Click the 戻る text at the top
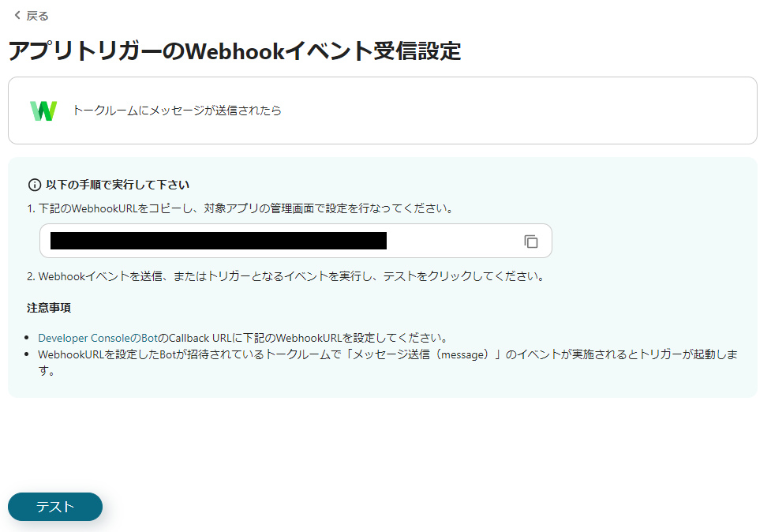This screenshot has height=532, width=771. pos(32,14)
